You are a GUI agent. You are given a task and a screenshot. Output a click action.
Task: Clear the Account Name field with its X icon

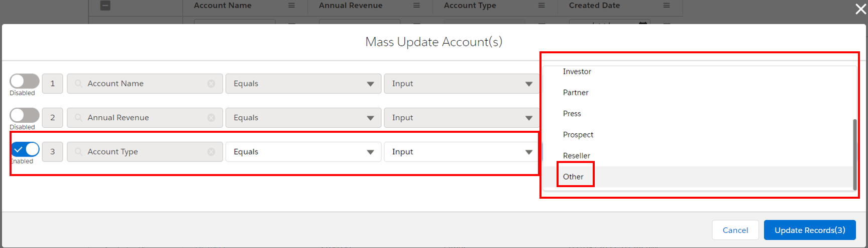(211, 84)
